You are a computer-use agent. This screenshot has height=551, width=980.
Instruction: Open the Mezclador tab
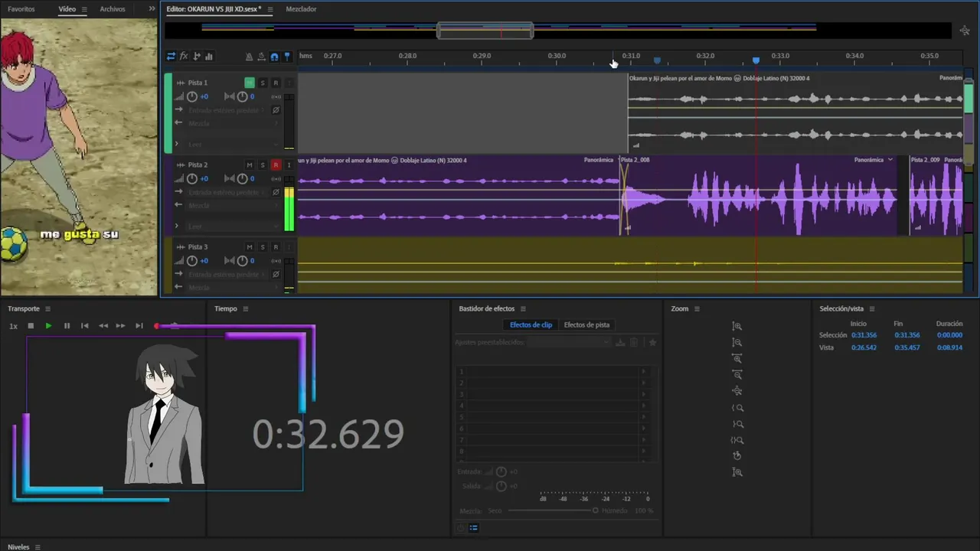(x=301, y=9)
